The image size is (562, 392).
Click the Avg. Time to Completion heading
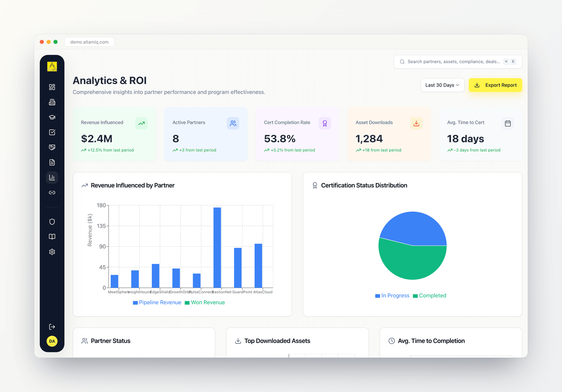coord(432,341)
